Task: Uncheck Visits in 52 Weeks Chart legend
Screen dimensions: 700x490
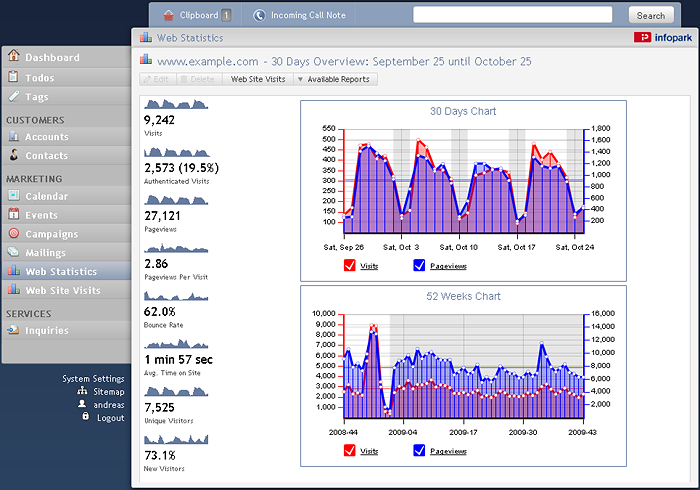Action: (x=350, y=450)
